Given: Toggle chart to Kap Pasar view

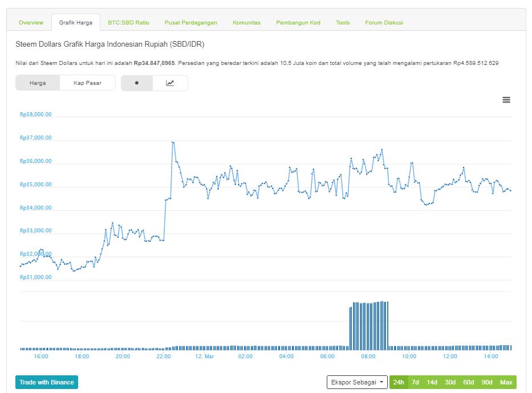Looking at the screenshot, I should (87, 83).
